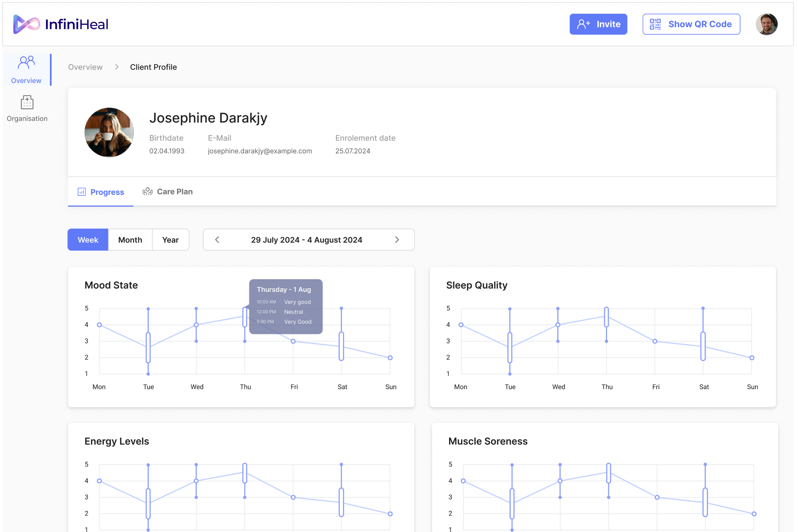
Task: Click birthdate value 02.04.1993
Action: click(x=167, y=151)
